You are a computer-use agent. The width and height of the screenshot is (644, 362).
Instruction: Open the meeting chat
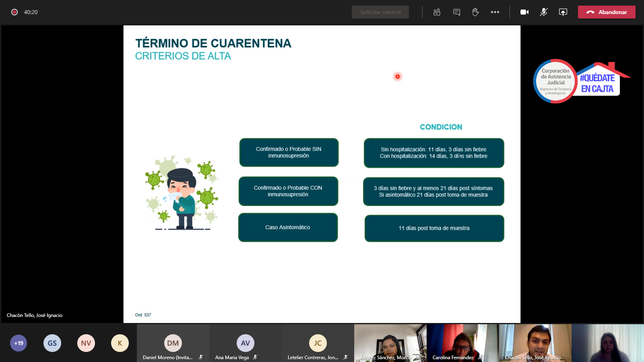point(456,12)
